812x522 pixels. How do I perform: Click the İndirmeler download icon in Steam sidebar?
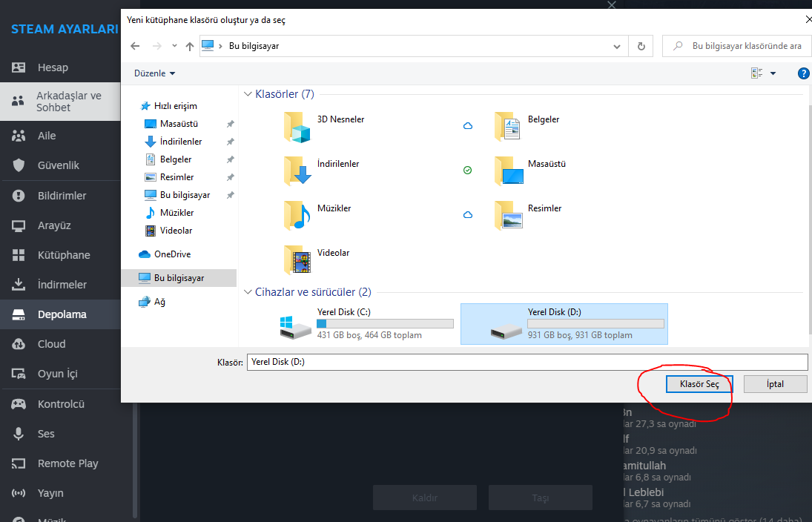[x=19, y=284]
